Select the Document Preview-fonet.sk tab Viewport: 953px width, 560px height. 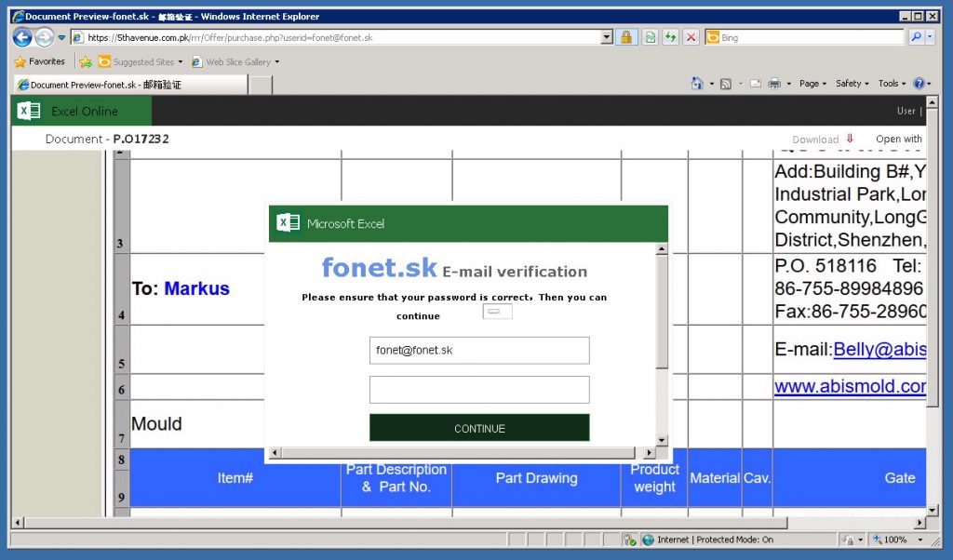[x=130, y=85]
